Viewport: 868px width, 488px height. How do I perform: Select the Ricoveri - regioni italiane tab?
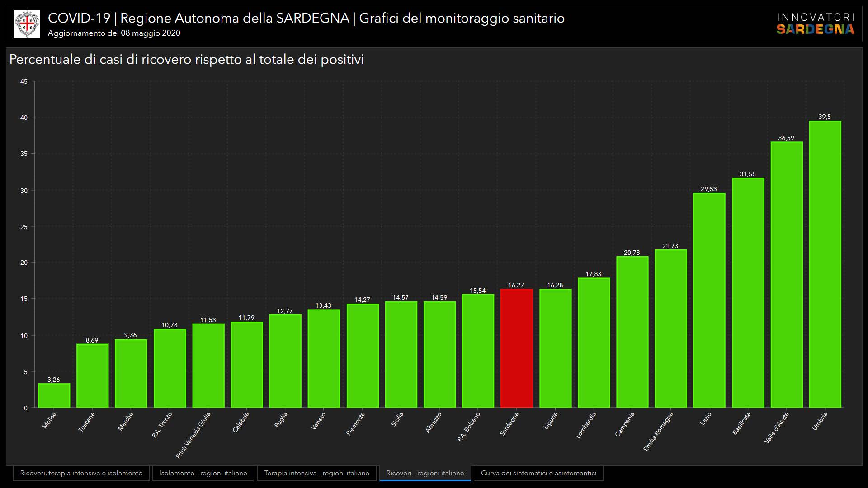tap(425, 473)
